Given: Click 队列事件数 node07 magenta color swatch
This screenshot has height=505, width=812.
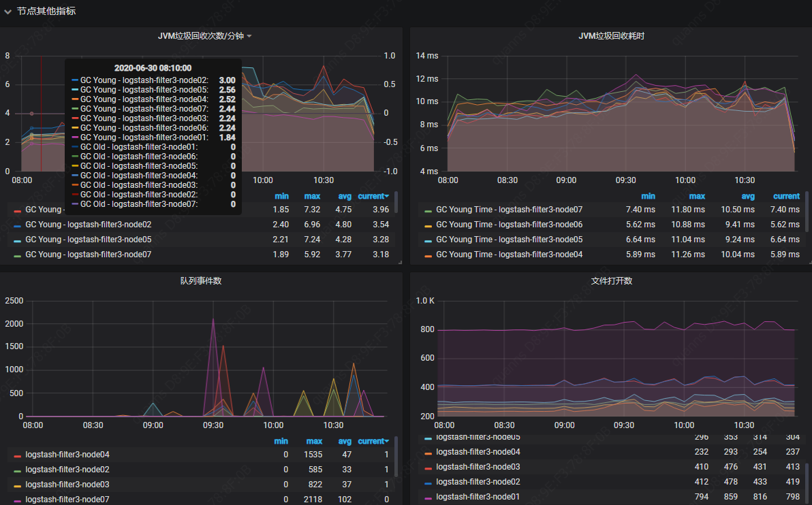Looking at the screenshot, I should click(18, 501).
